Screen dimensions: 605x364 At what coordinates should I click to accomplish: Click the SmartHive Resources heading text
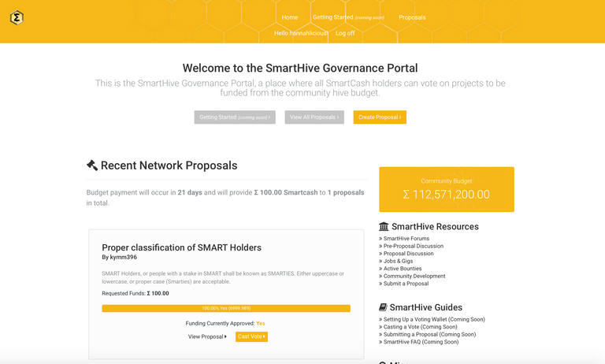coord(435,227)
